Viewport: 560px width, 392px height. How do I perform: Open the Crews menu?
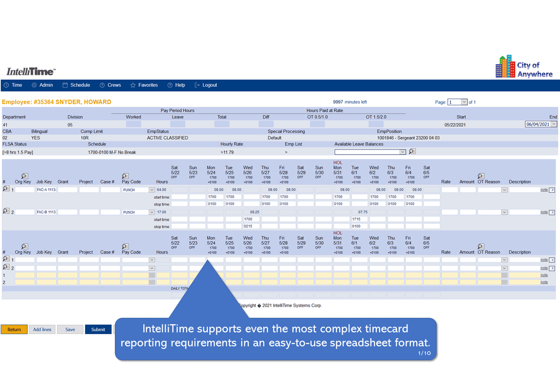(110, 85)
